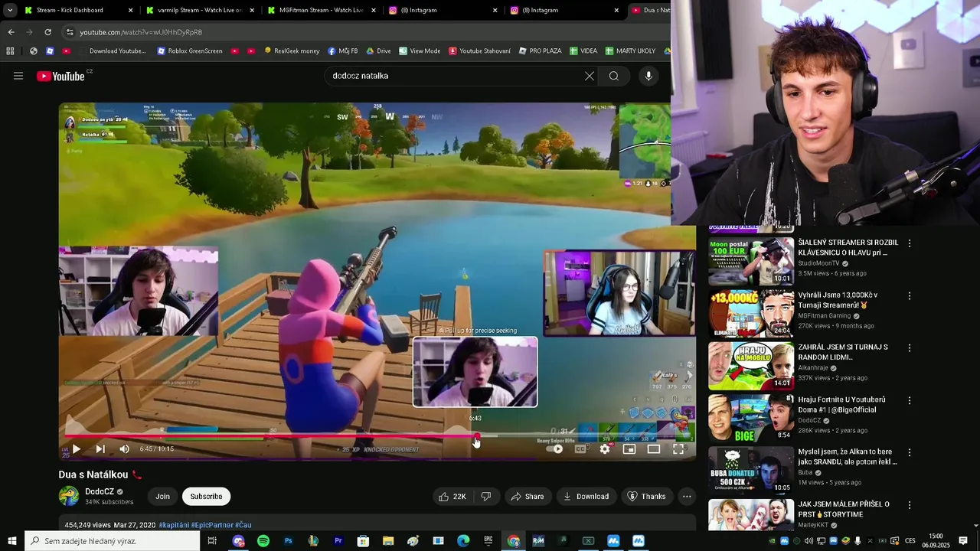Open Premiere Pro from the taskbar
Image resolution: width=980 pixels, height=551 pixels.
[x=338, y=541]
